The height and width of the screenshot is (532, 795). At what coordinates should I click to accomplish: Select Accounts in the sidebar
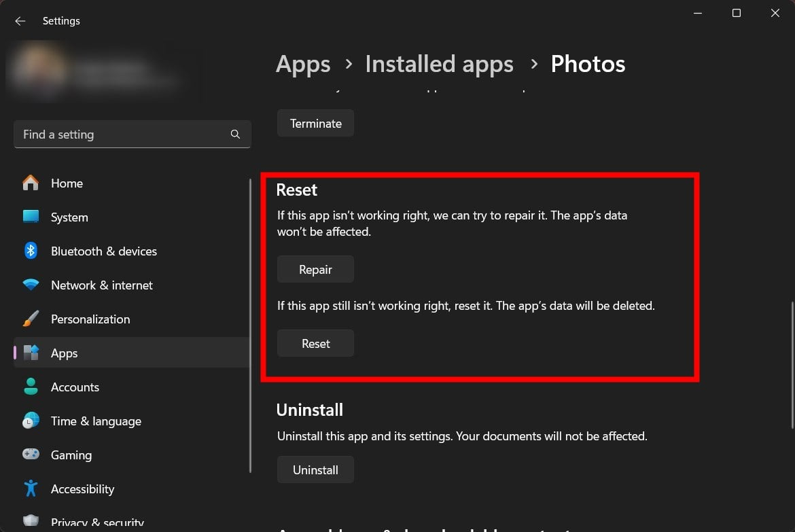pyautogui.click(x=131, y=387)
